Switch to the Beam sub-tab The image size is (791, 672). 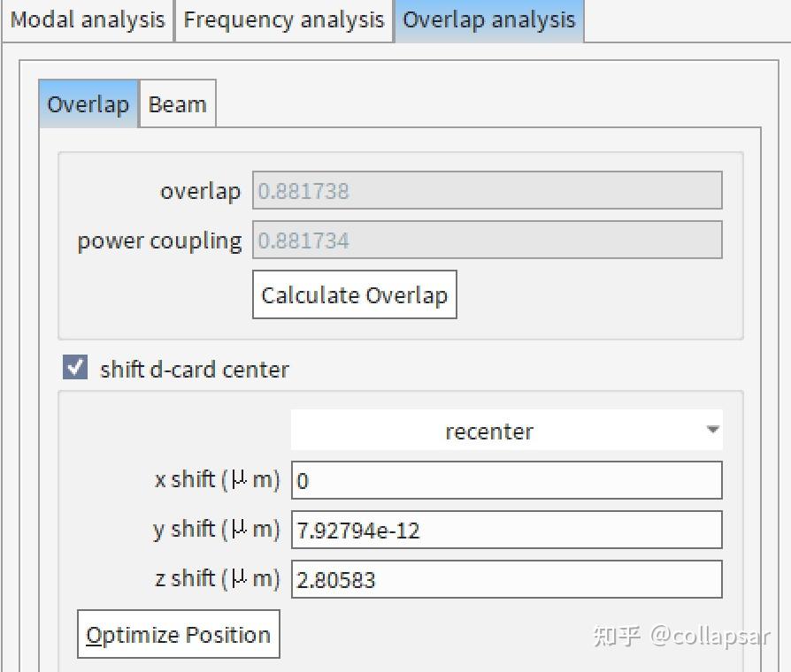click(177, 104)
